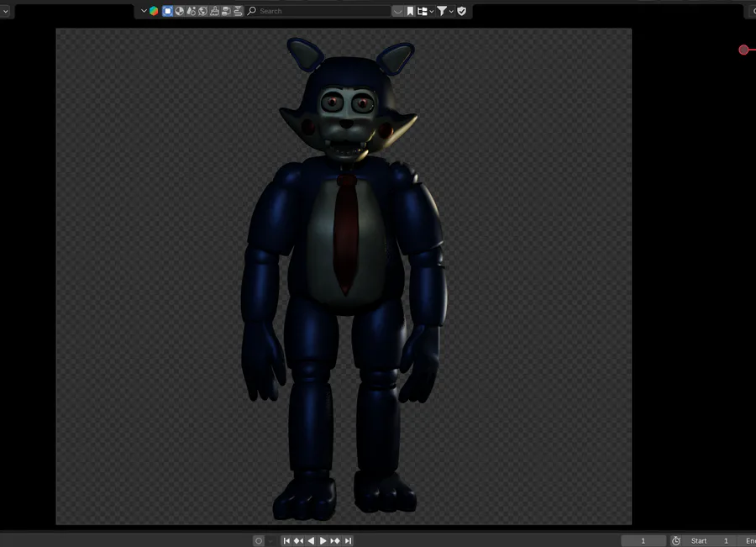Open the dropdown button right of Search field
The width and height of the screenshot is (756, 547).
point(397,11)
